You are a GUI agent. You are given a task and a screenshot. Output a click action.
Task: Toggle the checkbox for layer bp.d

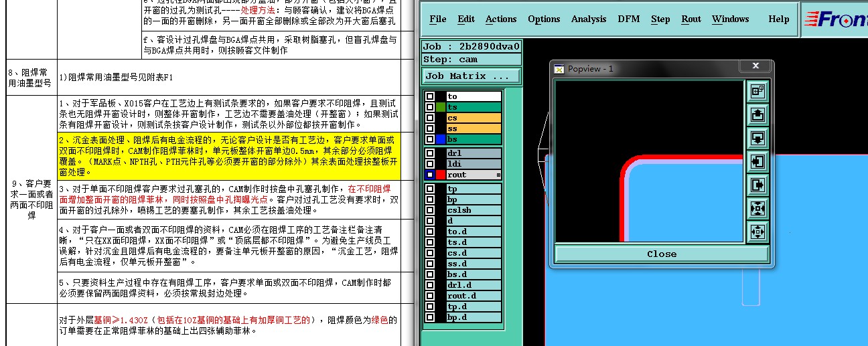coord(429,317)
